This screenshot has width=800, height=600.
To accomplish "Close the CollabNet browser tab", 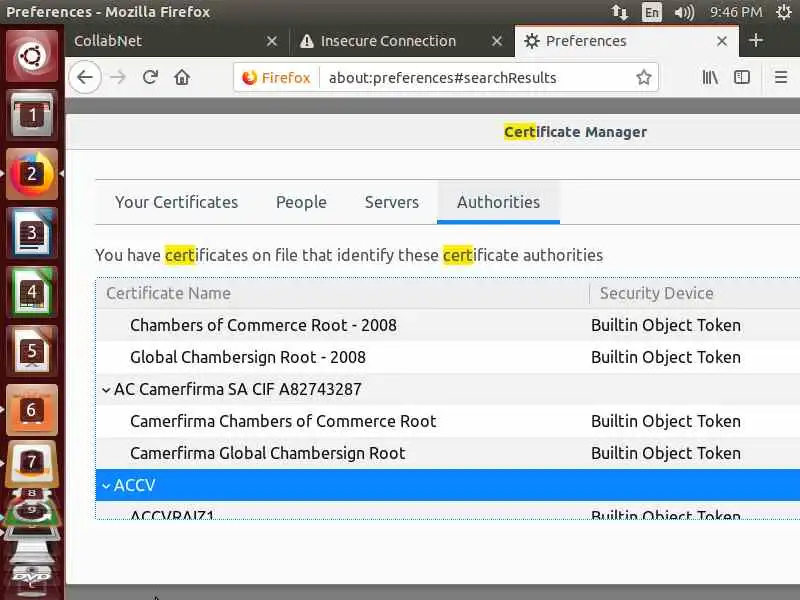I will [272, 41].
